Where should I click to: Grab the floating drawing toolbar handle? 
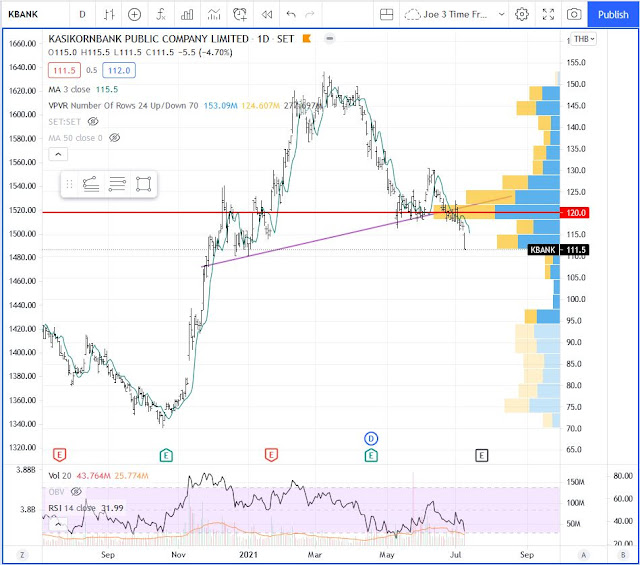point(69,185)
